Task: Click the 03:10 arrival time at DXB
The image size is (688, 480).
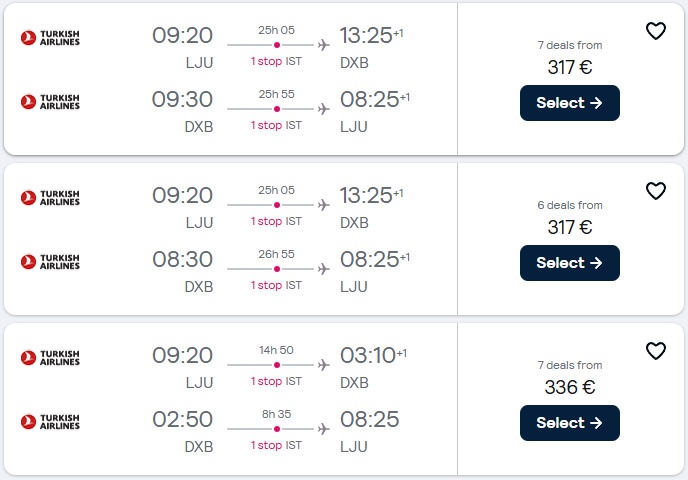Action: [x=367, y=356]
